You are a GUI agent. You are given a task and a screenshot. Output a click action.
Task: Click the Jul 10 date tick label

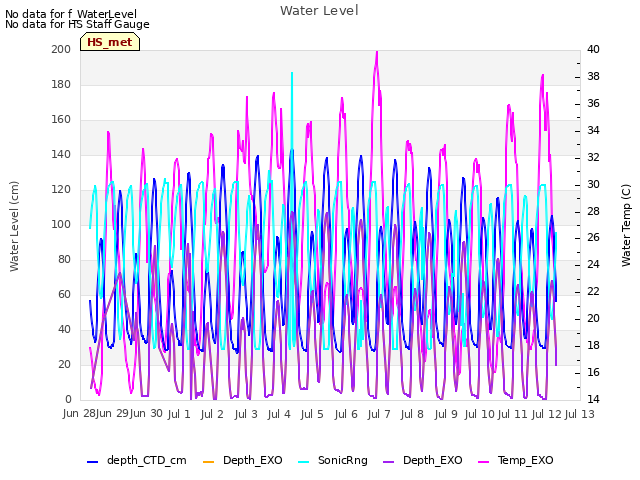[480, 414]
